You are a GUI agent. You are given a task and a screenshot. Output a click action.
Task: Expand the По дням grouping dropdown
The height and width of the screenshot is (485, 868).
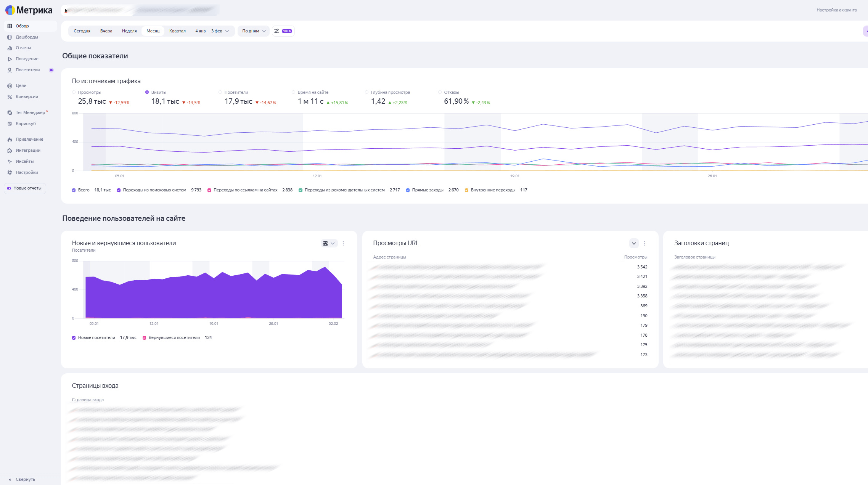tap(254, 31)
